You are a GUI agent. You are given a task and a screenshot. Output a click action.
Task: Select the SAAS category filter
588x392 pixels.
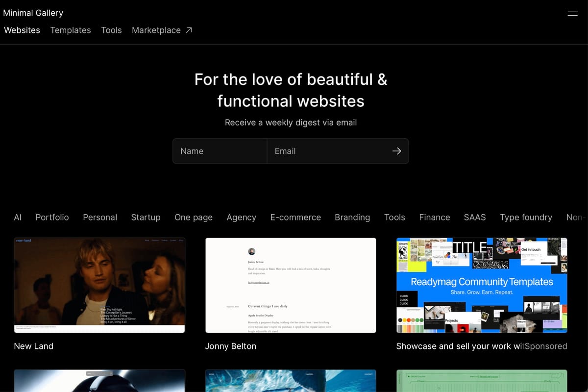tap(475, 217)
